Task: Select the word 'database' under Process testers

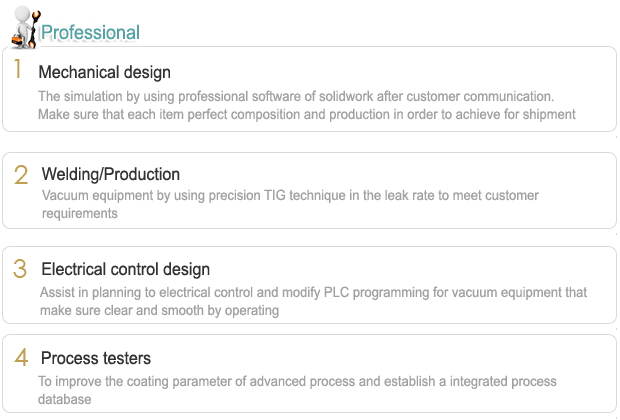Action: tap(64, 399)
